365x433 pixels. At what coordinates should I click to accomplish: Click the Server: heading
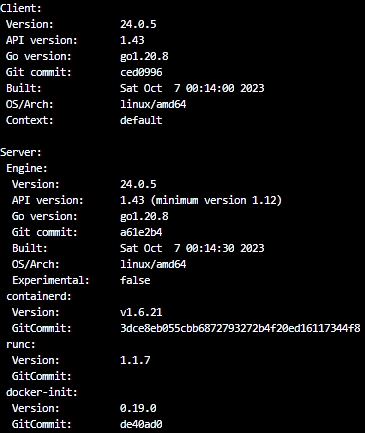(x=21, y=152)
